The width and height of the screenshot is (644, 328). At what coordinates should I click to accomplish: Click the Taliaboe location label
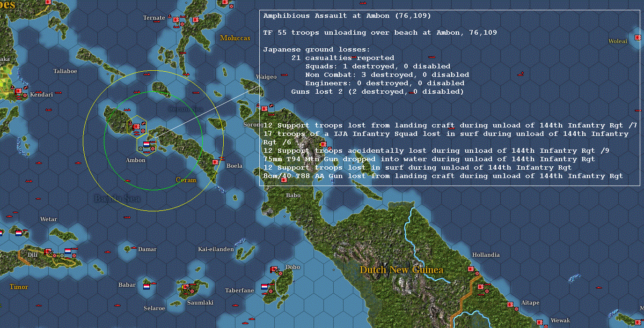coord(65,71)
